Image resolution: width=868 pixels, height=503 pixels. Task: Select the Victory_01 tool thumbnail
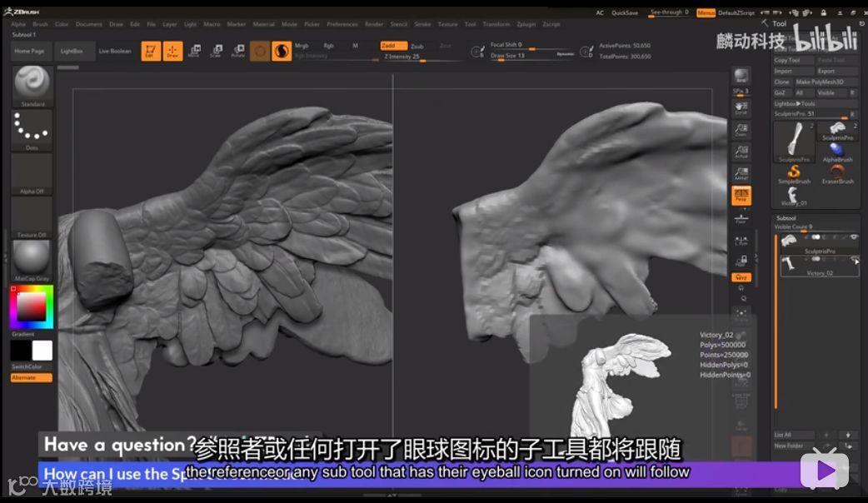click(x=794, y=196)
